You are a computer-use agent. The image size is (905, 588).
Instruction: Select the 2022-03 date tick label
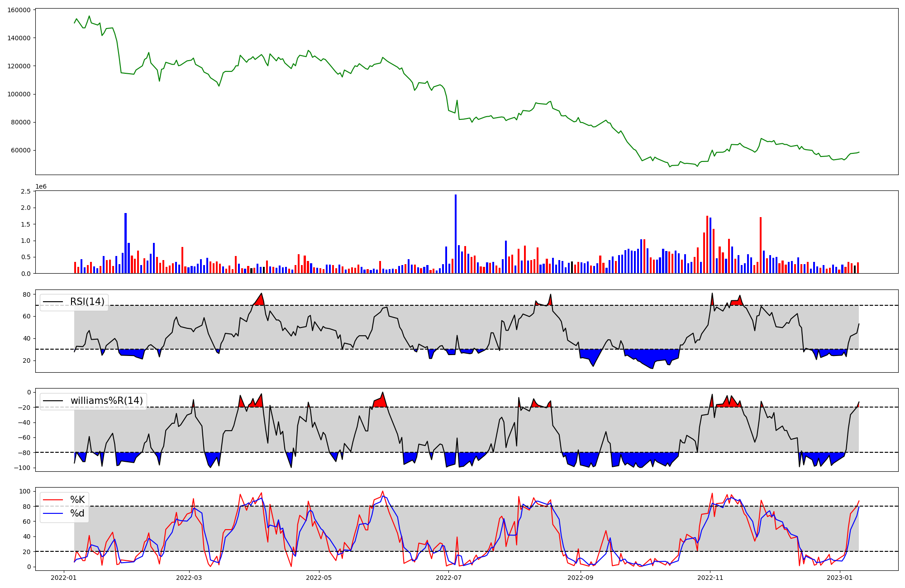189,578
